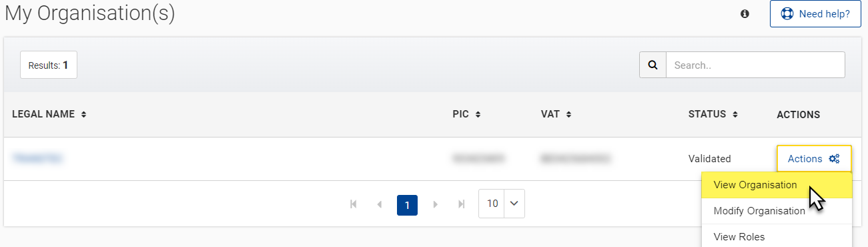This screenshot has width=868, height=247.
Task: Focus the Search.. input field
Action: 755,65
